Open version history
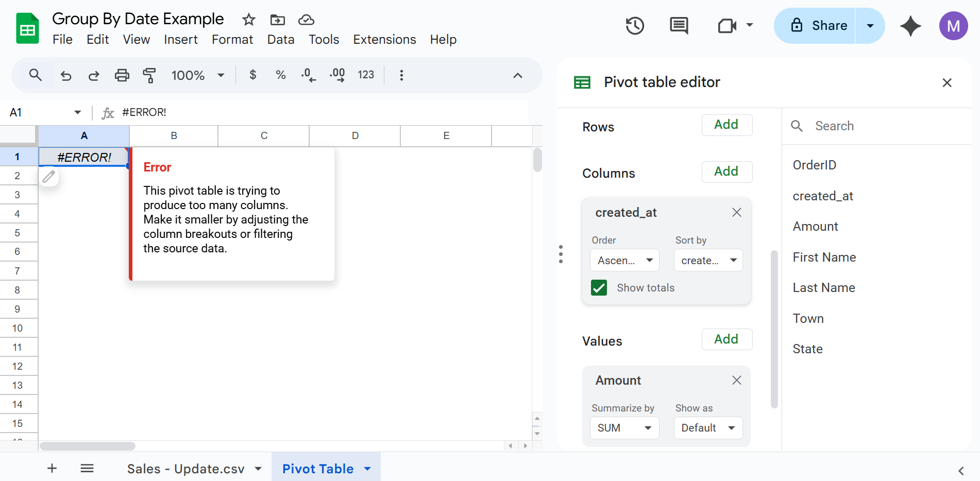Screen dimensions: 980x481 click(x=635, y=26)
